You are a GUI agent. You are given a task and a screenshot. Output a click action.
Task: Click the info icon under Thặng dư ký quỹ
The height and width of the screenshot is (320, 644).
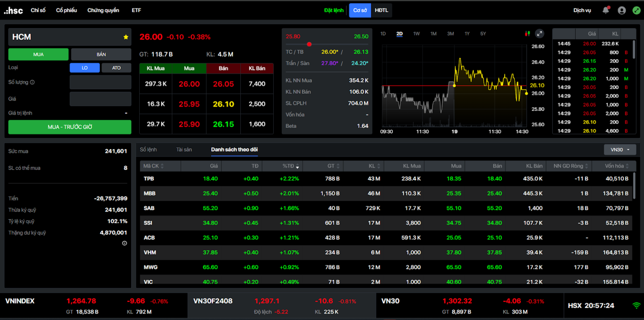click(124, 243)
